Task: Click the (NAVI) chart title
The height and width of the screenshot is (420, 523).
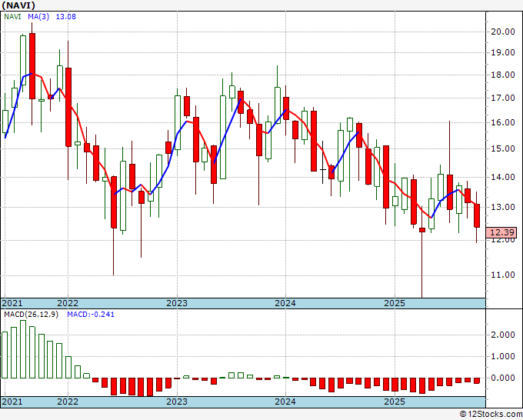Action: tap(18, 5)
